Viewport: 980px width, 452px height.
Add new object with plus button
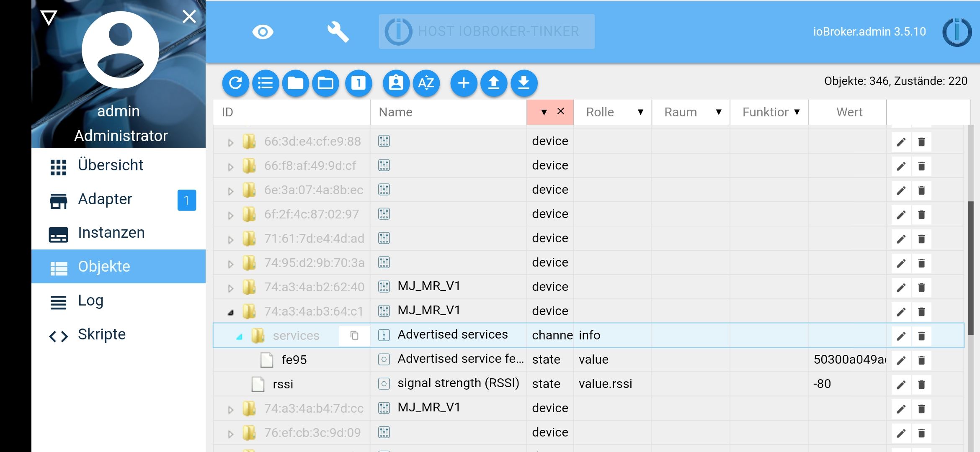464,83
